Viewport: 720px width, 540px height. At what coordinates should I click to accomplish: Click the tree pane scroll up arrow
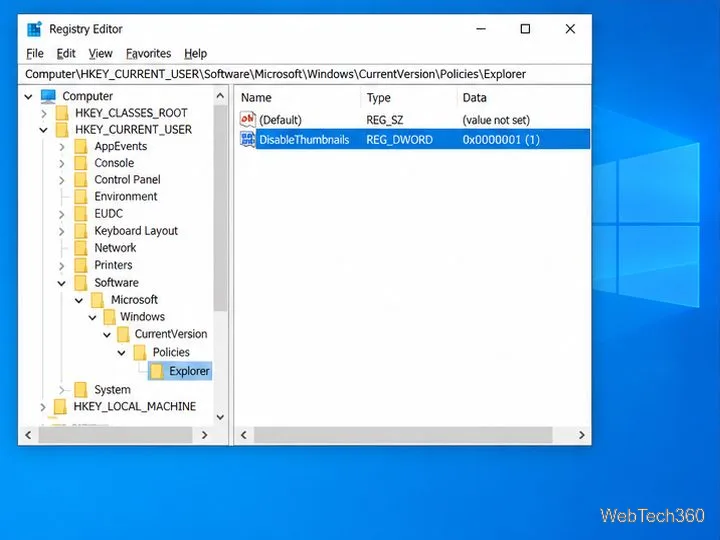click(220, 96)
